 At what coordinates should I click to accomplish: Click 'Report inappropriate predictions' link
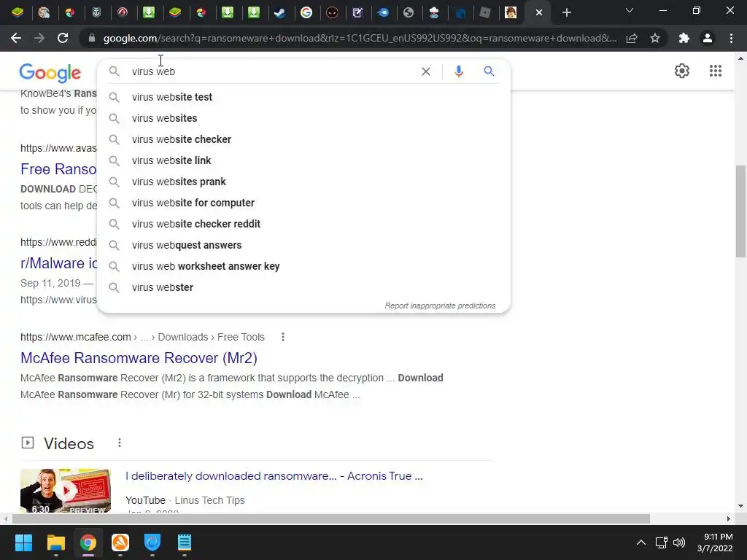(440, 306)
